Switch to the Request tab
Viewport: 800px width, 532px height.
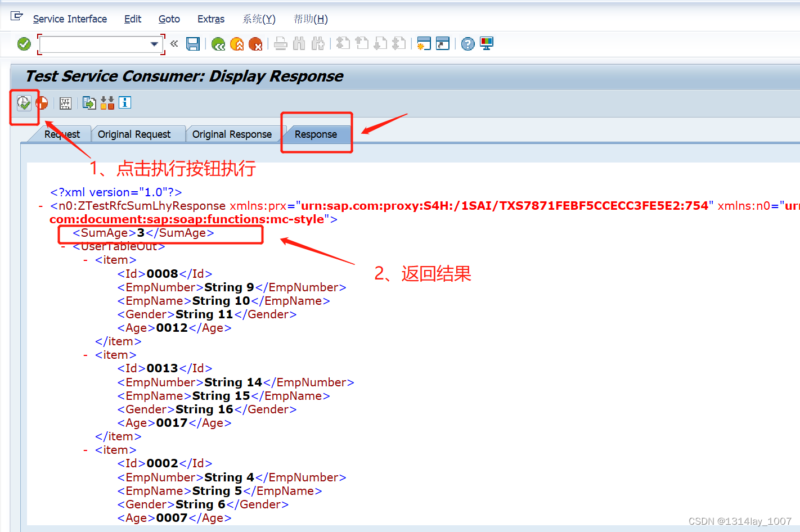(x=62, y=134)
